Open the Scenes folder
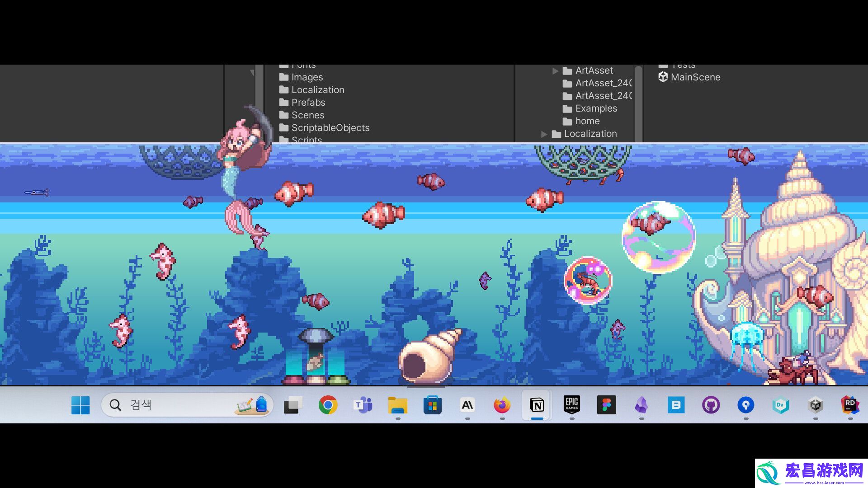The width and height of the screenshot is (868, 488). tap(302, 115)
